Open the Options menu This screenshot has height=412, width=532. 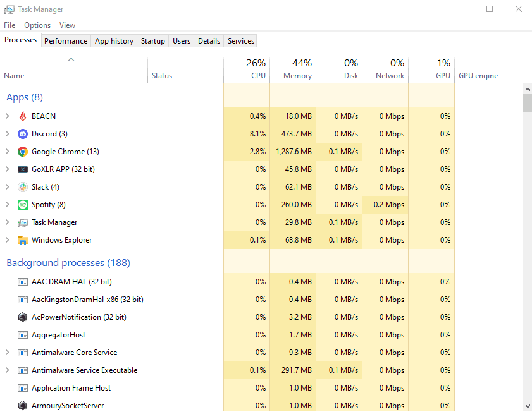(37, 25)
